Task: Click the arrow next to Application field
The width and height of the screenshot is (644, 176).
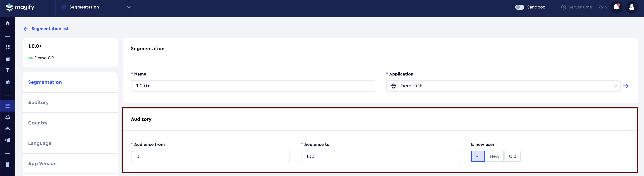Action: [x=625, y=86]
